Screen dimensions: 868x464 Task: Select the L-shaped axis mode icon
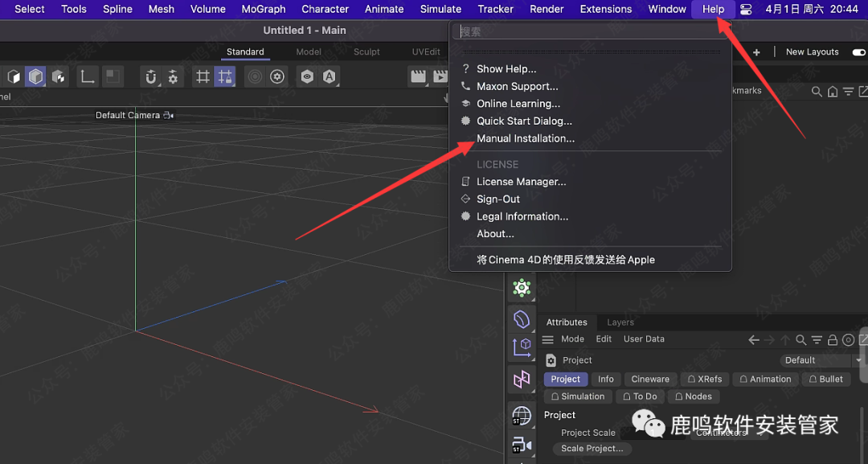[88, 77]
